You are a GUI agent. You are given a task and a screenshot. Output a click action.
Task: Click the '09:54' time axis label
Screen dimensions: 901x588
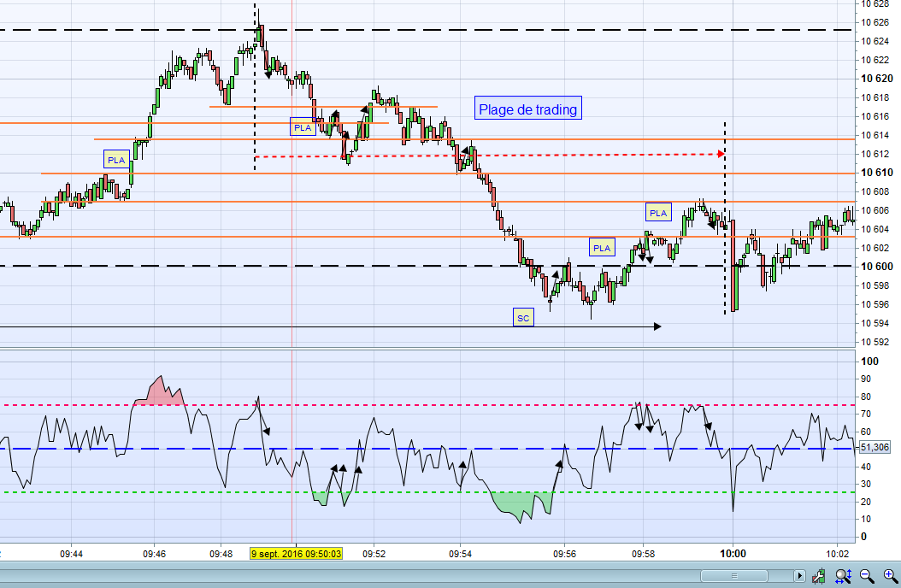[460, 554]
